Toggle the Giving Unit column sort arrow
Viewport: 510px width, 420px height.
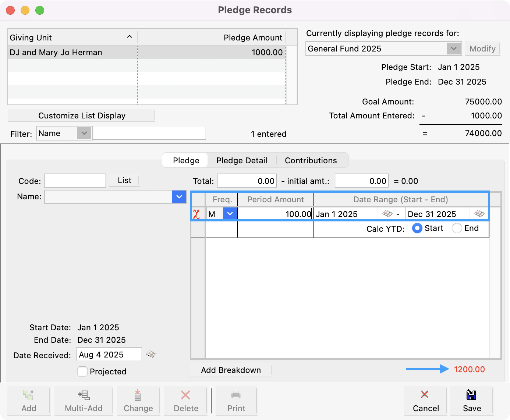[x=130, y=37]
